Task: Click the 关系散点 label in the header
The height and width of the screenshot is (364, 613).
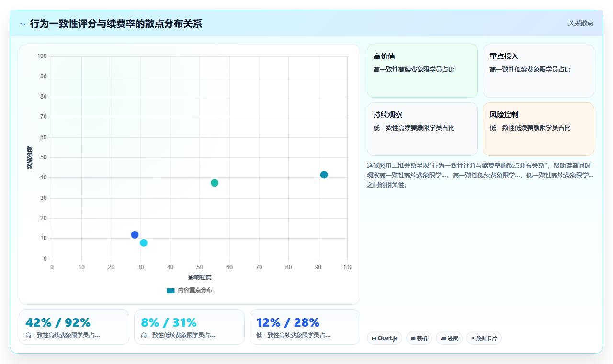Action: [x=580, y=23]
